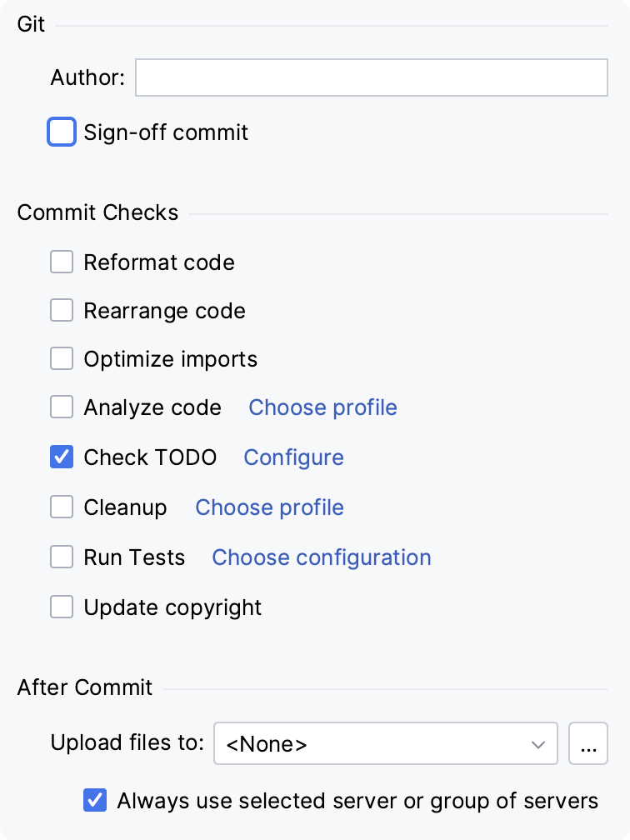
Task: Open Choose profile beside Cleanup
Action: coord(269,507)
